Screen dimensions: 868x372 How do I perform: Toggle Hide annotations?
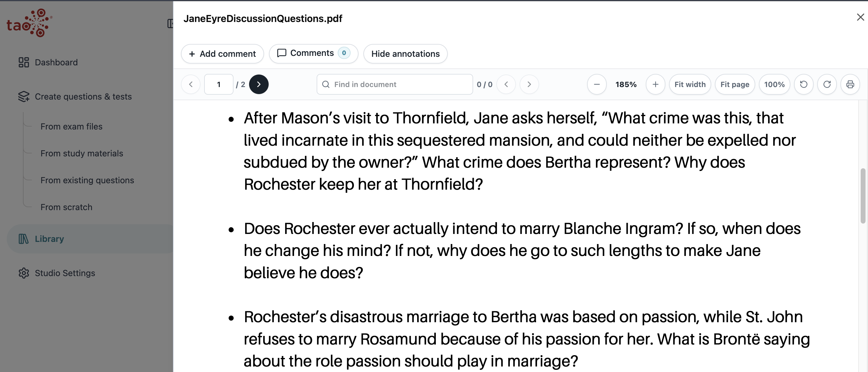(405, 53)
